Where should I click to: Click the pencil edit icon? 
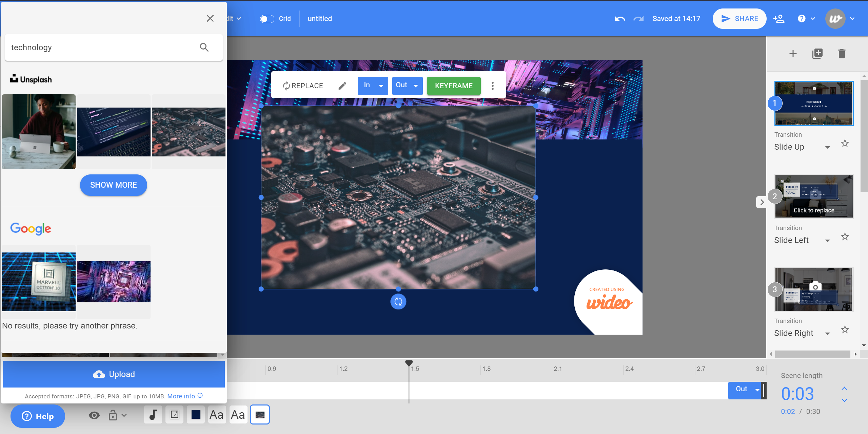pos(342,86)
